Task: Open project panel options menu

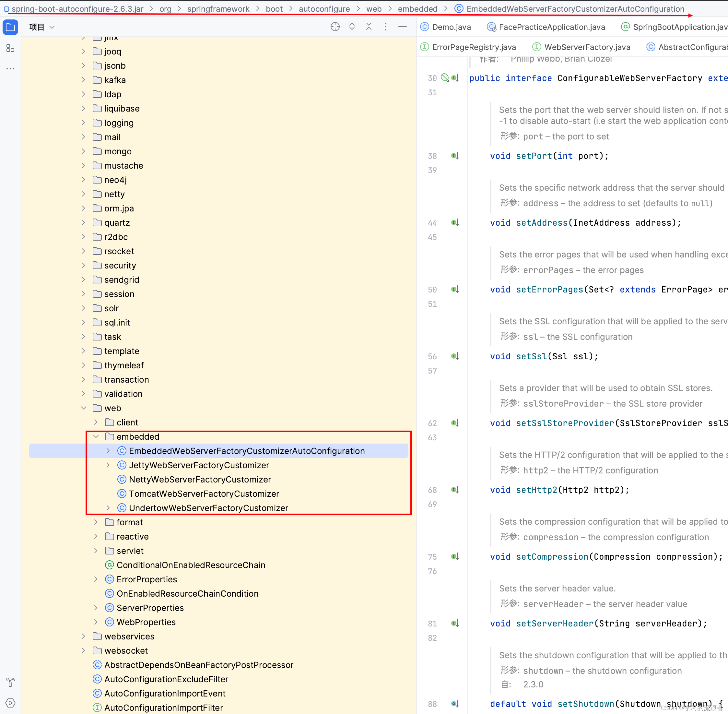Action: tap(386, 27)
